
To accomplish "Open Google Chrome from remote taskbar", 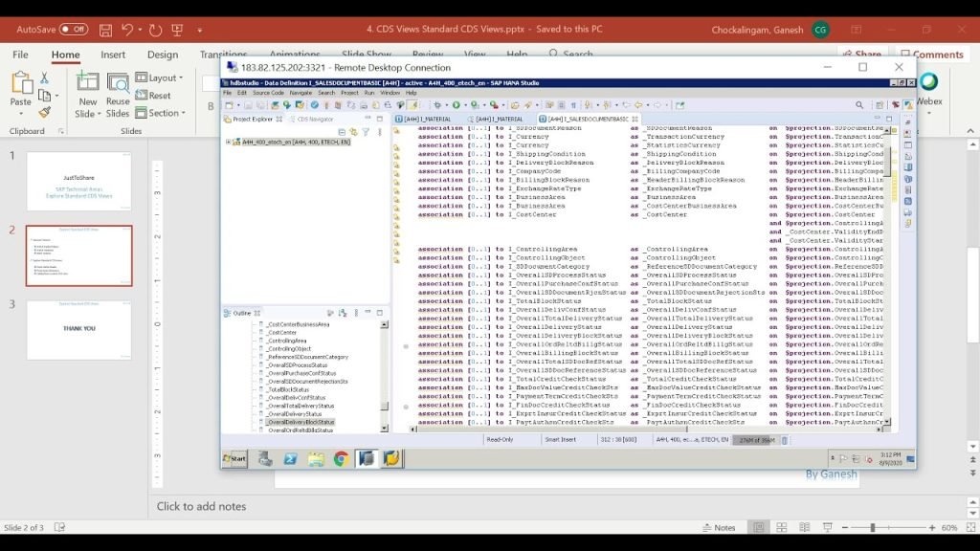I will tap(341, 459).
